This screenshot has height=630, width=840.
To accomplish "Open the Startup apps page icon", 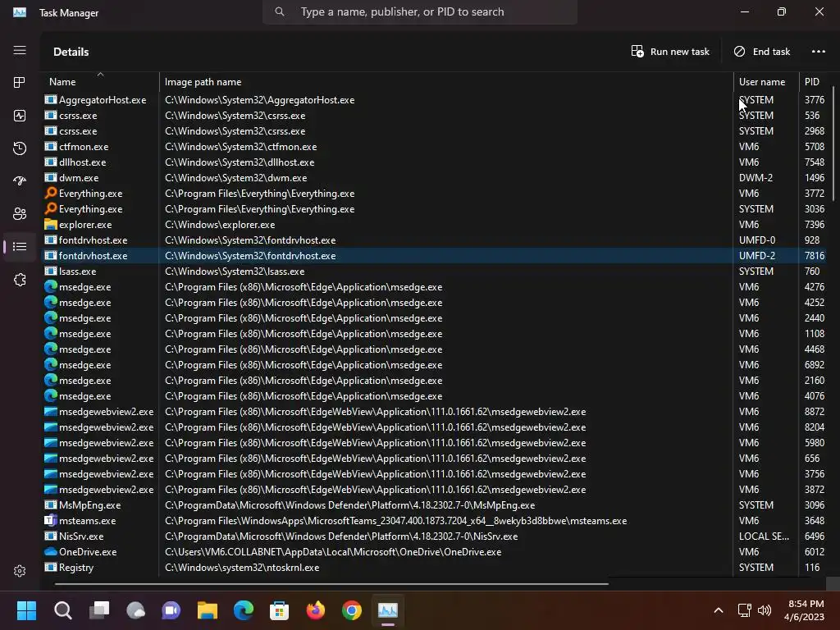I will pyautogui.click(x=20, y=181).
